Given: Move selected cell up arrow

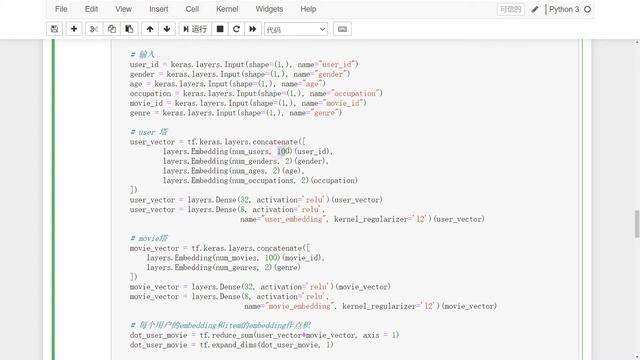Looking at the screenshot, I should (x=150, y=29).
